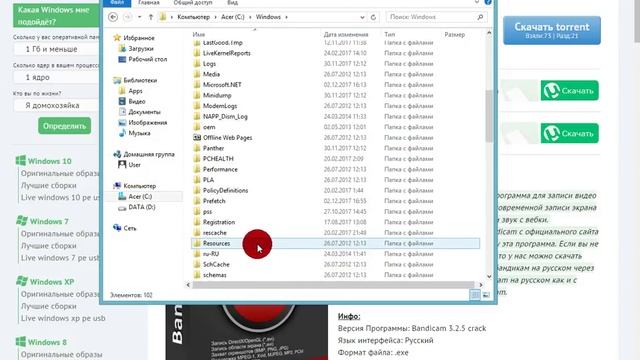640x360 pixels.
Task: Switch to large icons view
Action: (x=486, y=295)
